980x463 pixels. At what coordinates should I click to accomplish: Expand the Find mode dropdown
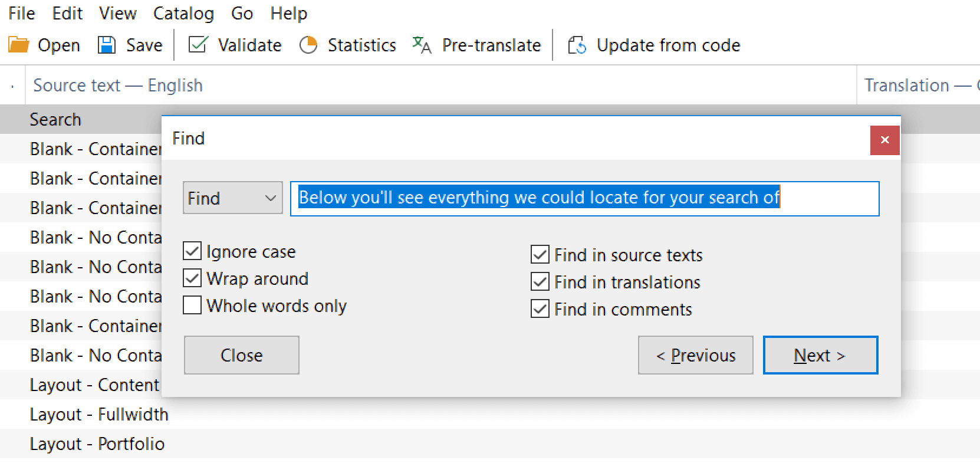coord(233,198)
